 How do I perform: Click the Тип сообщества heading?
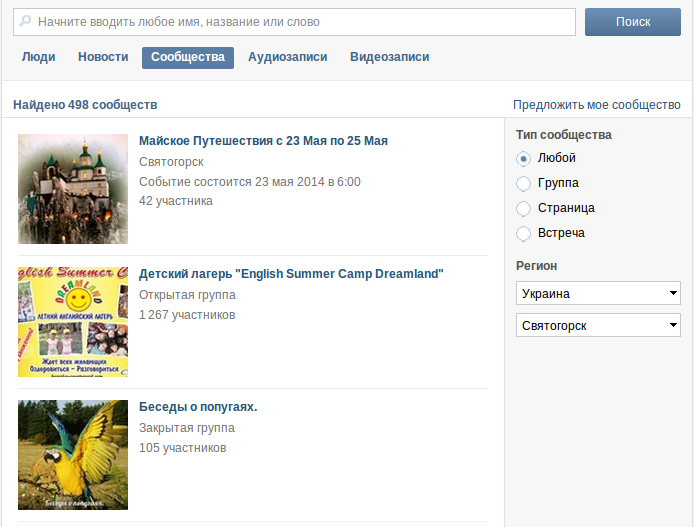[564, 135]
